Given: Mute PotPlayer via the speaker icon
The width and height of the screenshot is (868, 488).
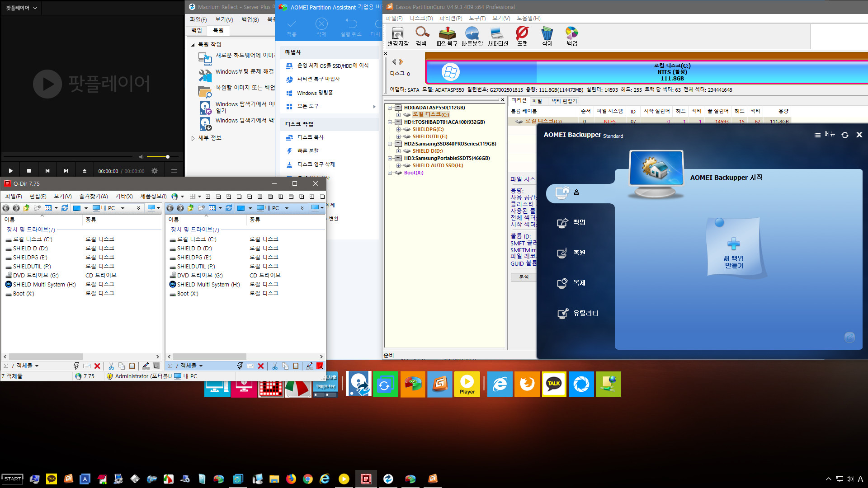Looking at the screenshot, I should tap(142, 157).
